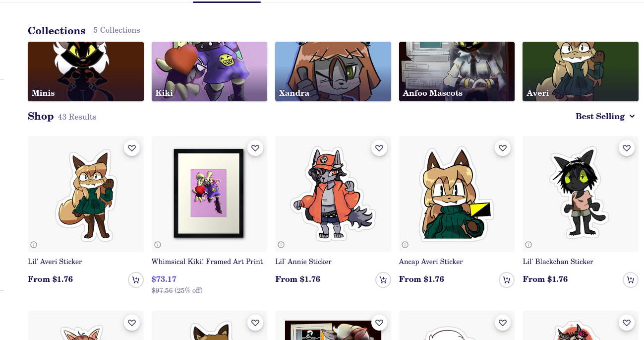The width and height of the screenshot is (644, 340).
Task: Open the Kiki collection
Action: point(209,71)
